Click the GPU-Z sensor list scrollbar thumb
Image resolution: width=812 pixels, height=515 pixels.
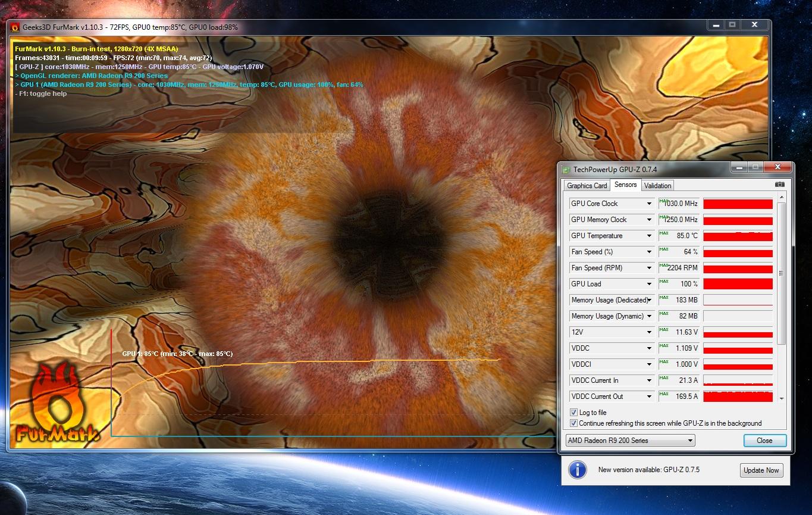782,273
